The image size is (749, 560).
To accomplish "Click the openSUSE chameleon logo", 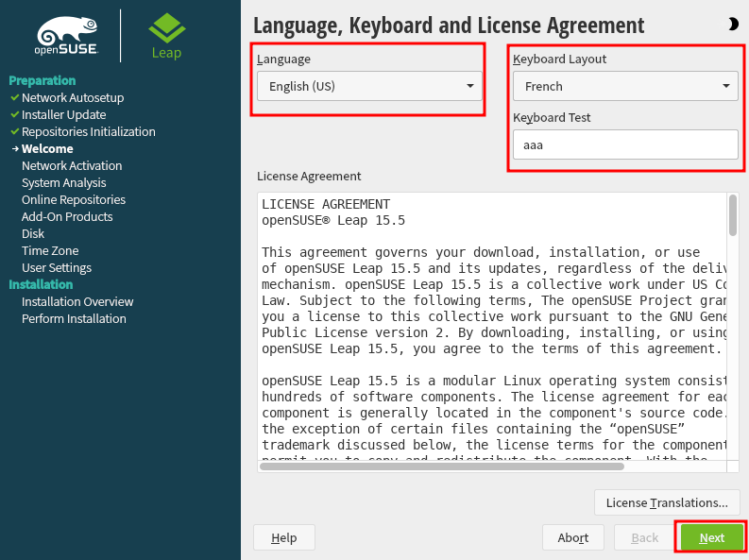I will coord(67,36).
